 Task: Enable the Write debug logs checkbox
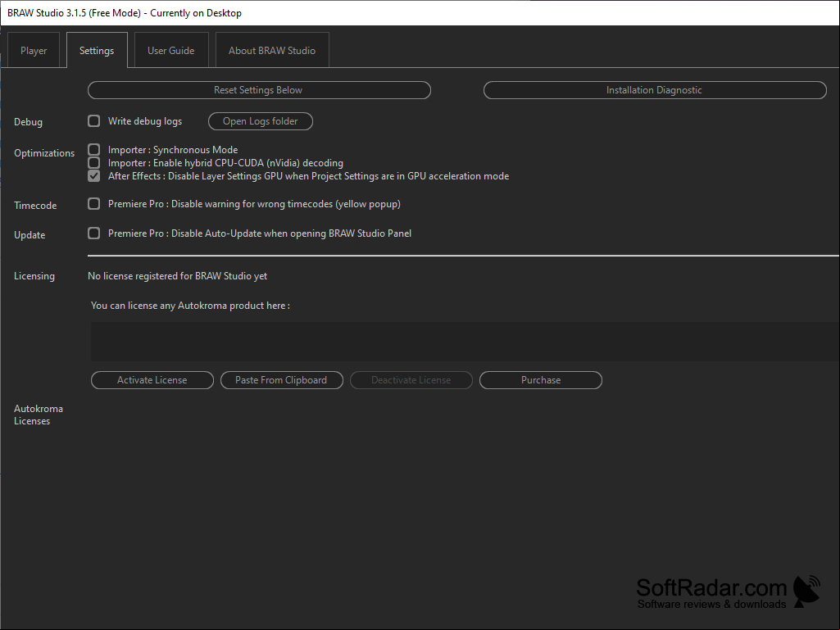click(93, 121)
